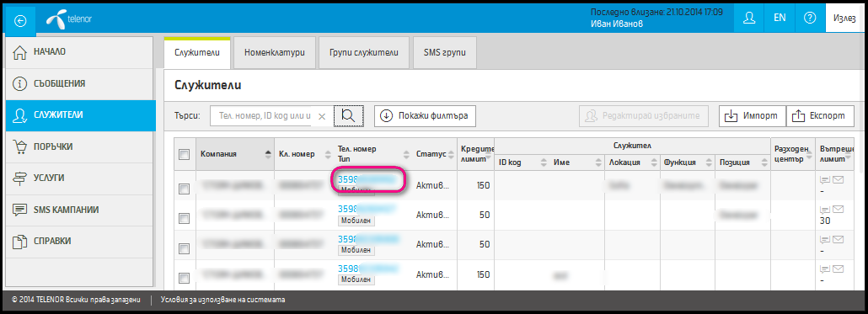Click SMS icon in the row showing 30

(824, 210)
